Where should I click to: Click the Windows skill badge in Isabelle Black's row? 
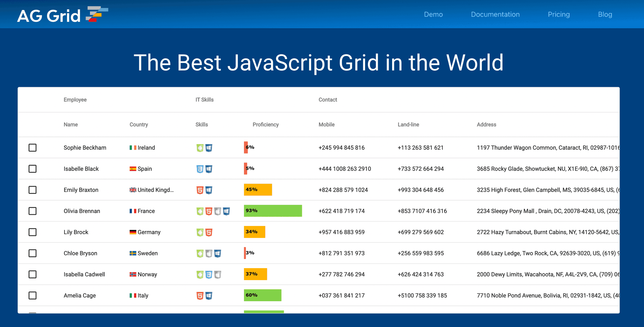click(x=208, y=169)
